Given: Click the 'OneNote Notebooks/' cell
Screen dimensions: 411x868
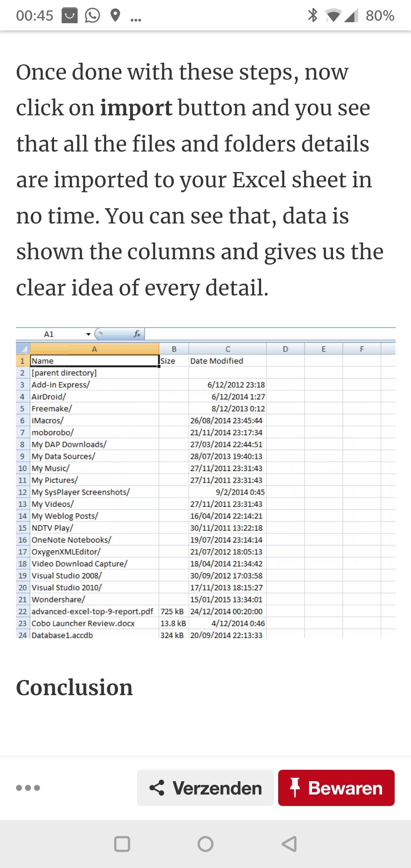Looking at the screenshot, I should pyautogui.click(x=94, y=540).
